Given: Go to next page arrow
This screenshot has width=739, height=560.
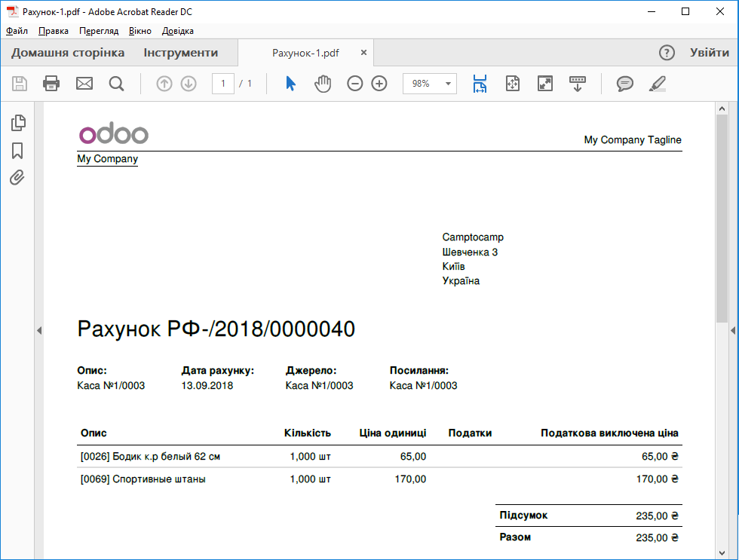Looking at the screenshot, I should (189, 84).
